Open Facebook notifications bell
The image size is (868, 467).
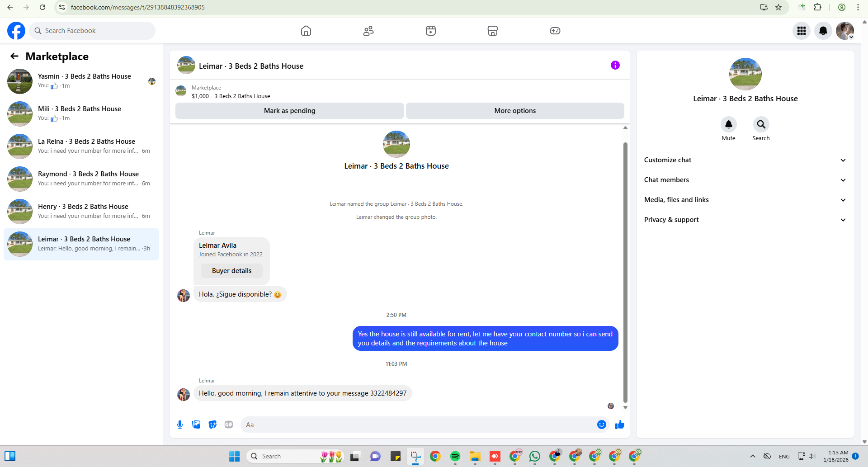click(823, 31)
